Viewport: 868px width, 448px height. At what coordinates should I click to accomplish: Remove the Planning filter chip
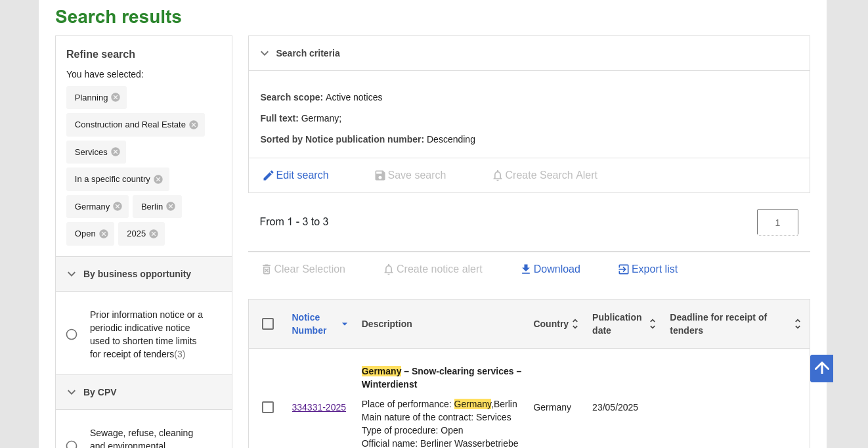[x=116, y=97]
